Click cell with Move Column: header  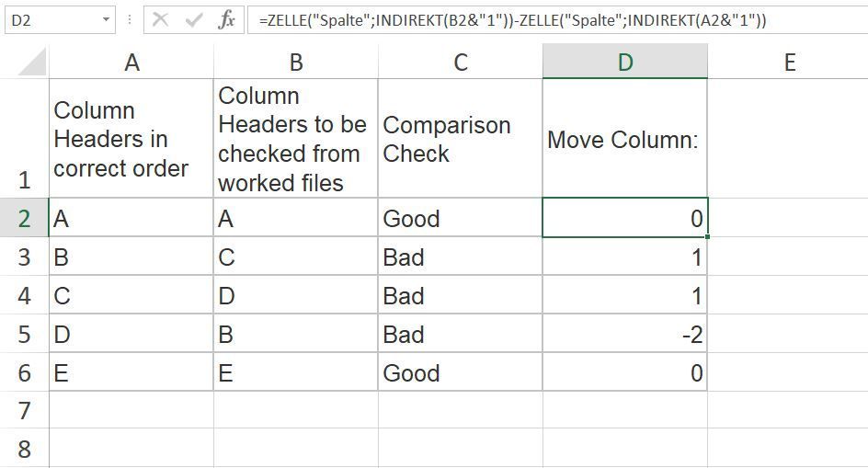[625, 139]
